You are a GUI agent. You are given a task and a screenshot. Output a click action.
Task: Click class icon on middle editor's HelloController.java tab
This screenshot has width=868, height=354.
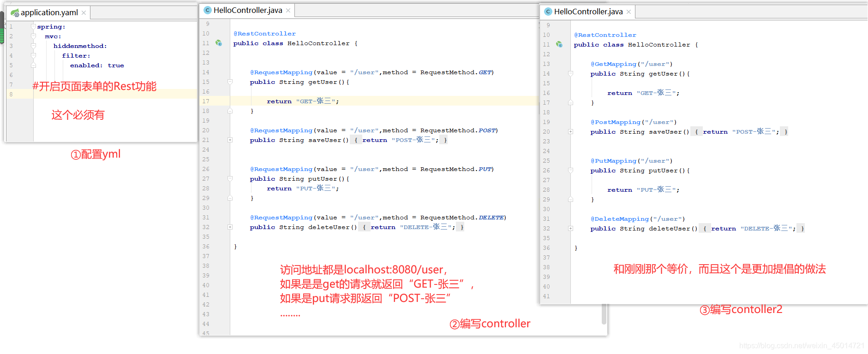(x=208, y=10)
